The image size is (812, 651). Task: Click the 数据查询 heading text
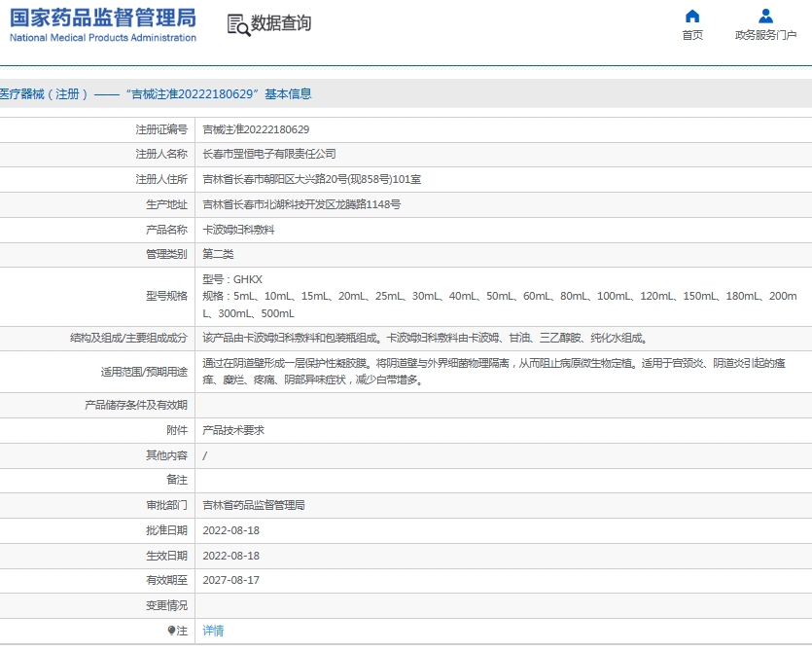[281, 22]
